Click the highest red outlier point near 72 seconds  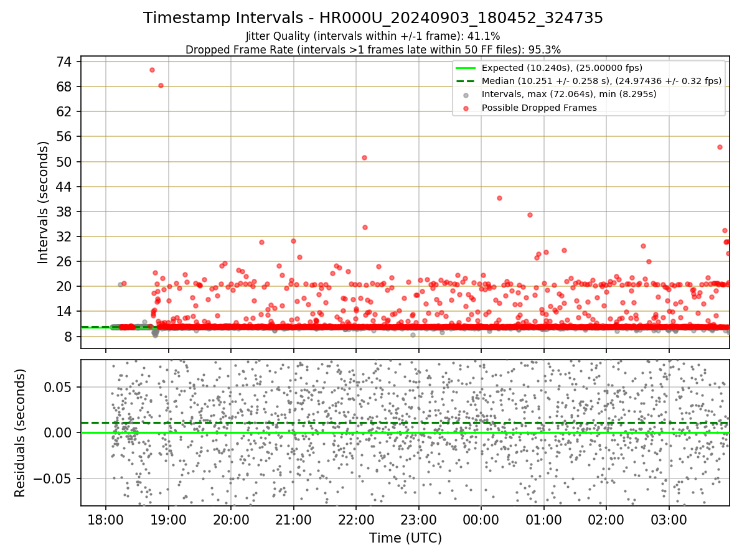[152, 70]
